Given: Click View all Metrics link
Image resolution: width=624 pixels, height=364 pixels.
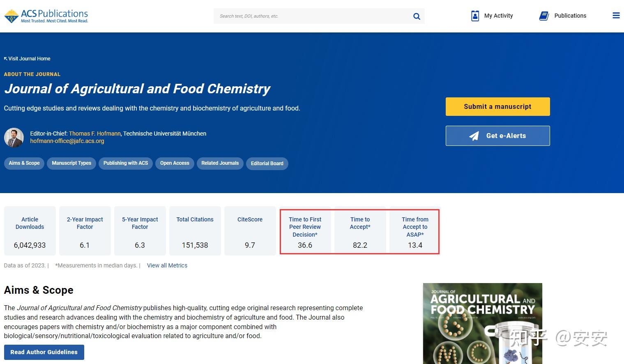Looking at the screenshot, I should [167, 265].
